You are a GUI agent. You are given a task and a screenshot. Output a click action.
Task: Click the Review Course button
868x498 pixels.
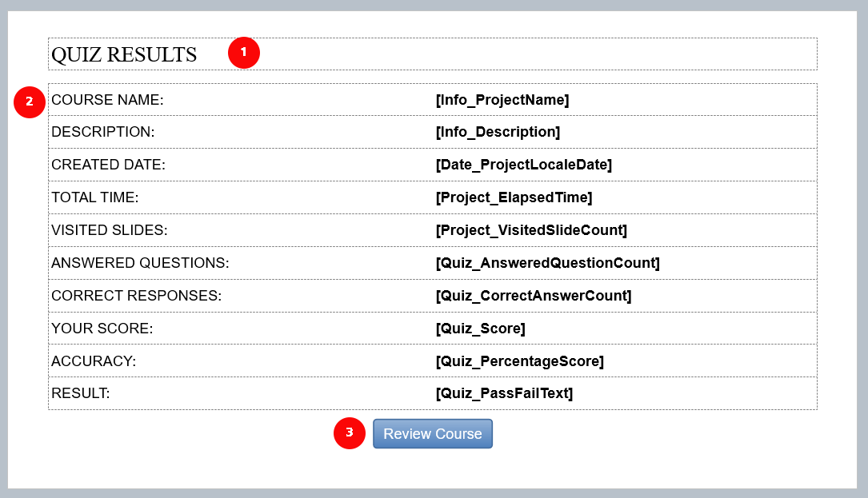coord(432,434)
